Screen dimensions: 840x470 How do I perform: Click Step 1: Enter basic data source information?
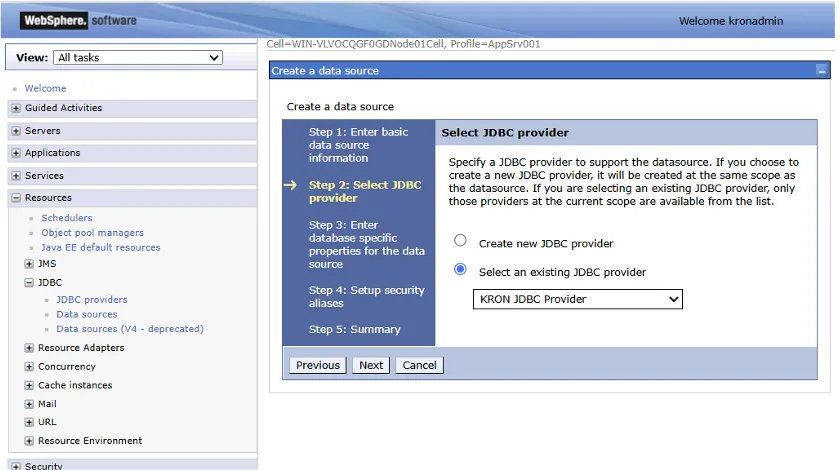pyautogui.click(x=358, y=145)
